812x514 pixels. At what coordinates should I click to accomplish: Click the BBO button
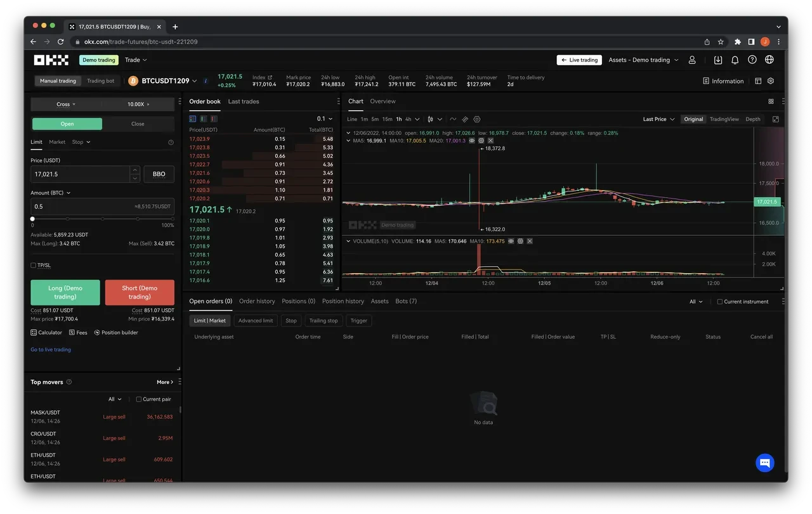click(159, 174)
